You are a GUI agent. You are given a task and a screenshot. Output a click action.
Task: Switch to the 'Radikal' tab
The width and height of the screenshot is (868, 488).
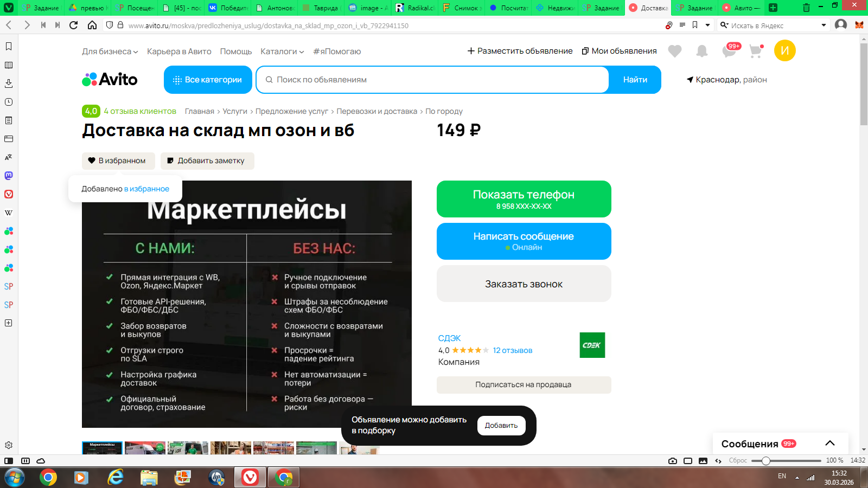415,8
